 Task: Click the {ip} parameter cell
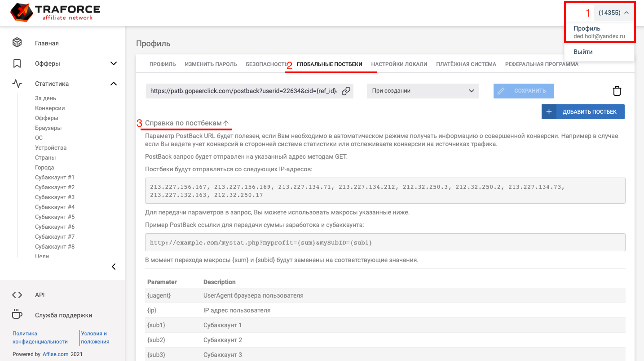[152, 310]
